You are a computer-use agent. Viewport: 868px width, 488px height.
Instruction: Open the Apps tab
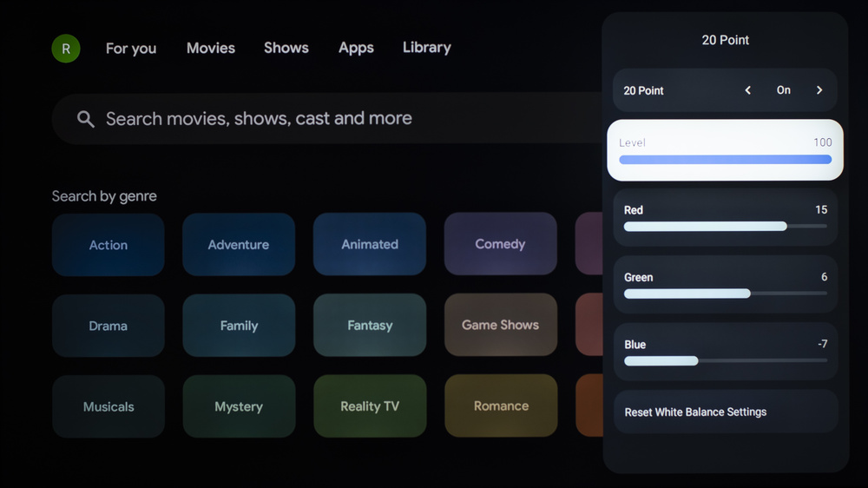tap(356, 48)
